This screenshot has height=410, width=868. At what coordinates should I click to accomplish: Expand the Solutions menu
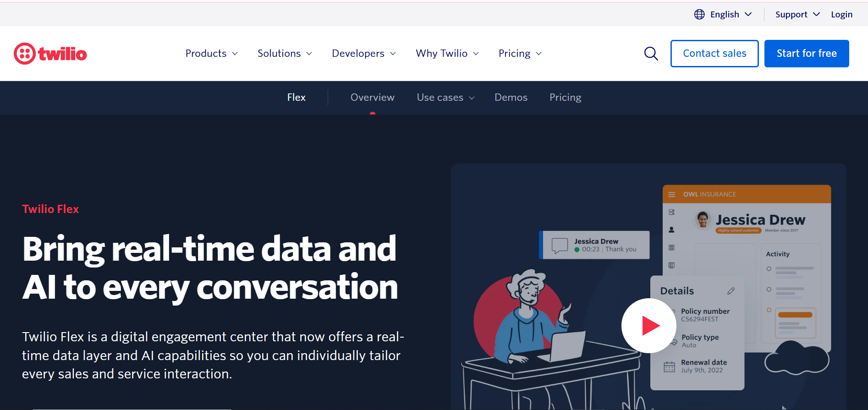285,54
